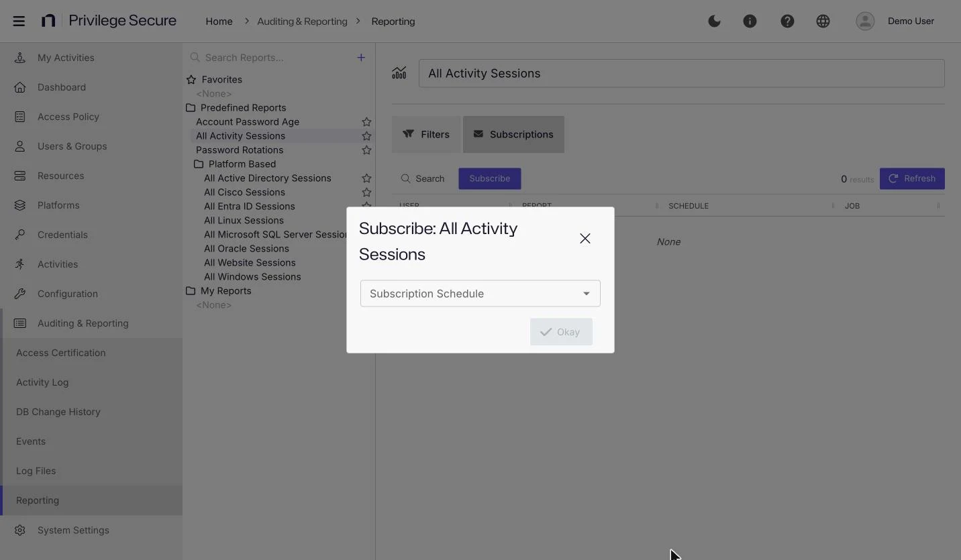This screenshot has width=961, height=560.
Task: Open Users & Groups in sidebar
Action: tap(91, 146)
